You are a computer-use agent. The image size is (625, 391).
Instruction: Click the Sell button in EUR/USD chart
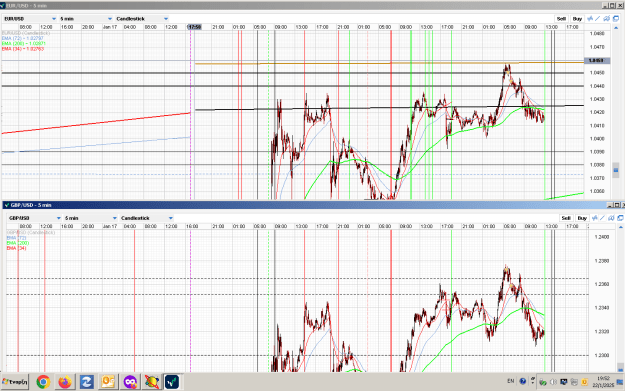pos(561,19)
